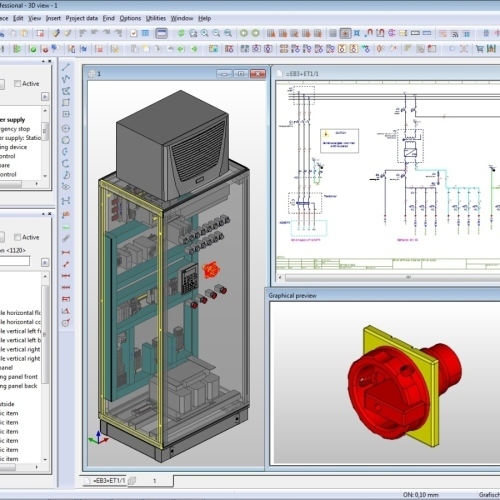Click the blue table grid icon
This screenshot has width=500, height=500.
(x=145, y=33)
